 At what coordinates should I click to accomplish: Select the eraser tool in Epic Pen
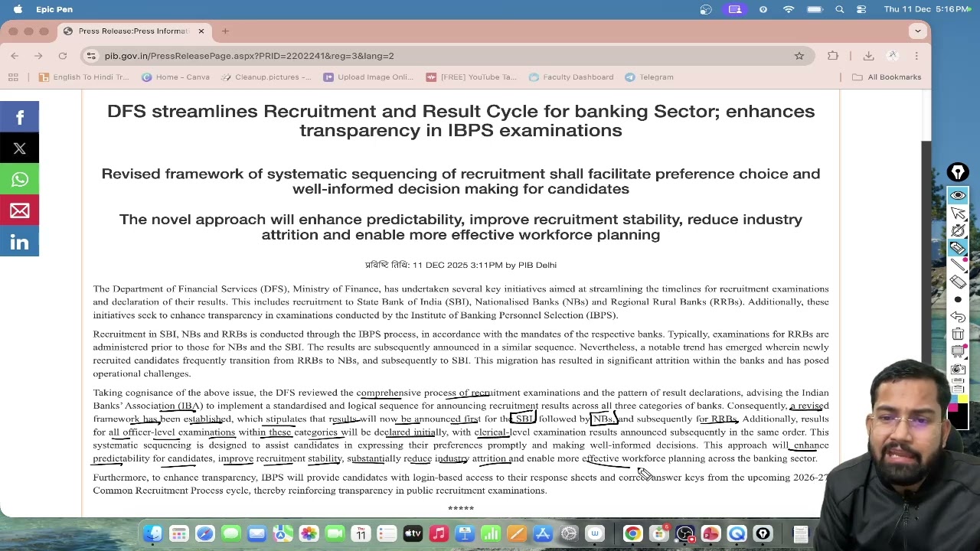click(x=958, y=282)
